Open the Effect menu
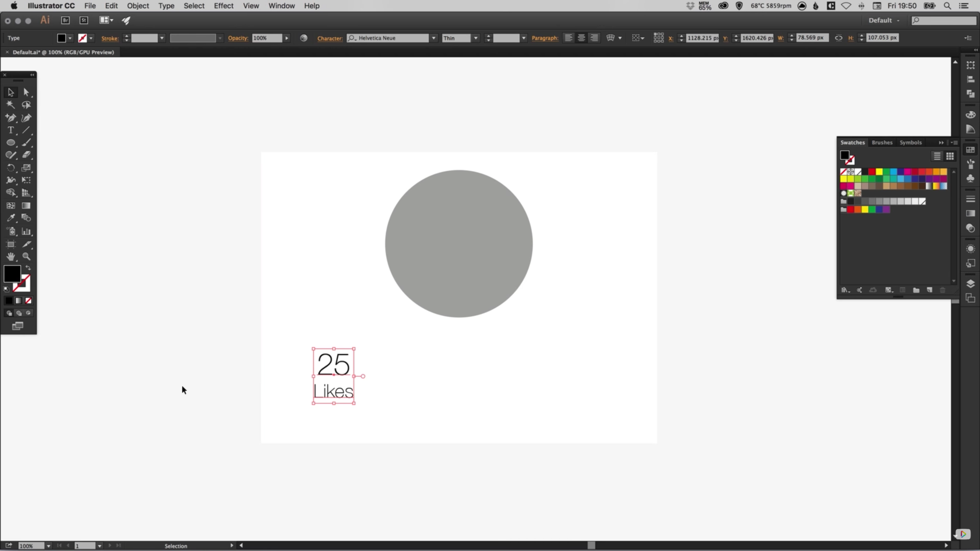Viewport: 980px width, 551px height. [223, 6]
